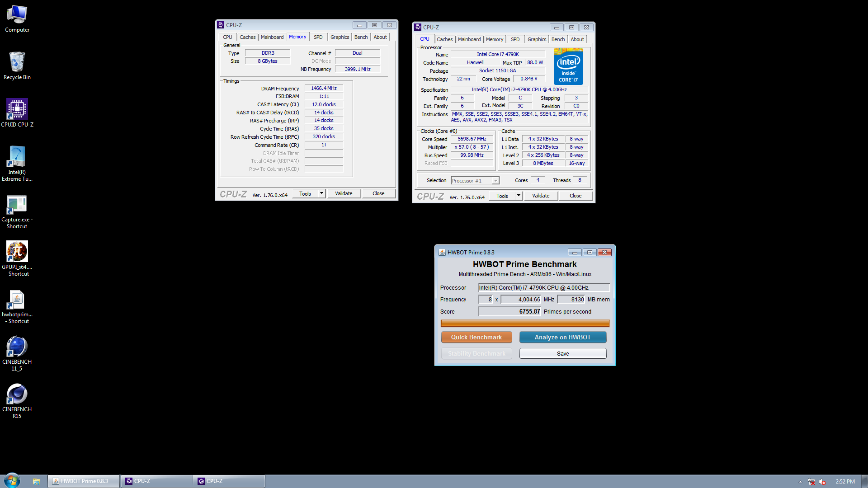Open About tab in memory CPU-Z window
Screen dimensions: 868x488
[380, 37]
